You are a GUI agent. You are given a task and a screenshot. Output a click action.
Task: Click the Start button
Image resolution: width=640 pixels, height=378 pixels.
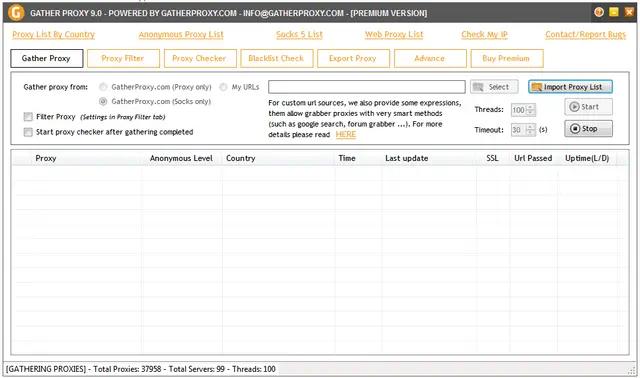coord(588,107)
